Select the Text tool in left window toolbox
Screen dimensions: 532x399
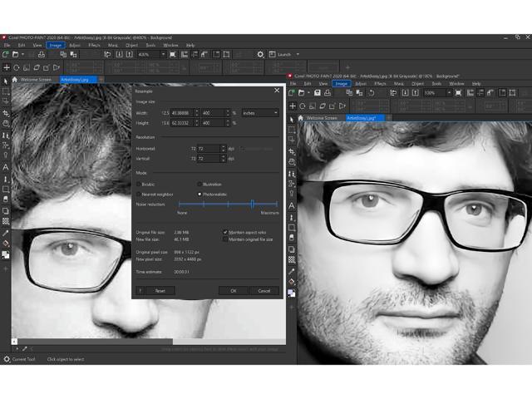pyautogui.click(x=6, y=167)
